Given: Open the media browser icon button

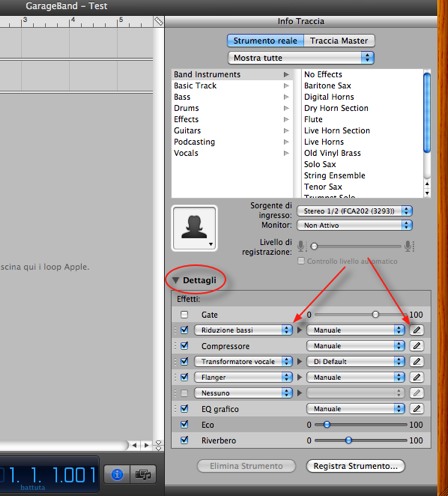Looking at the screenshot, I should pyautogui.click(x=143, y=474).
